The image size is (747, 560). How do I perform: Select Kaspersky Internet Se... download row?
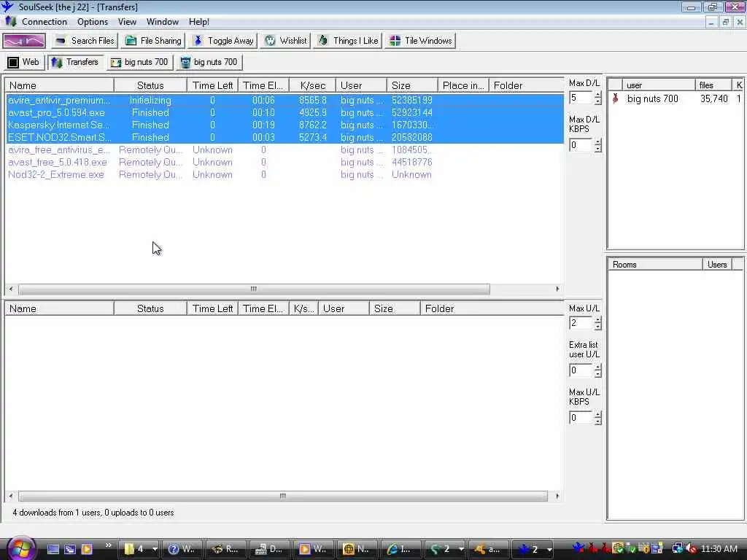285,125
